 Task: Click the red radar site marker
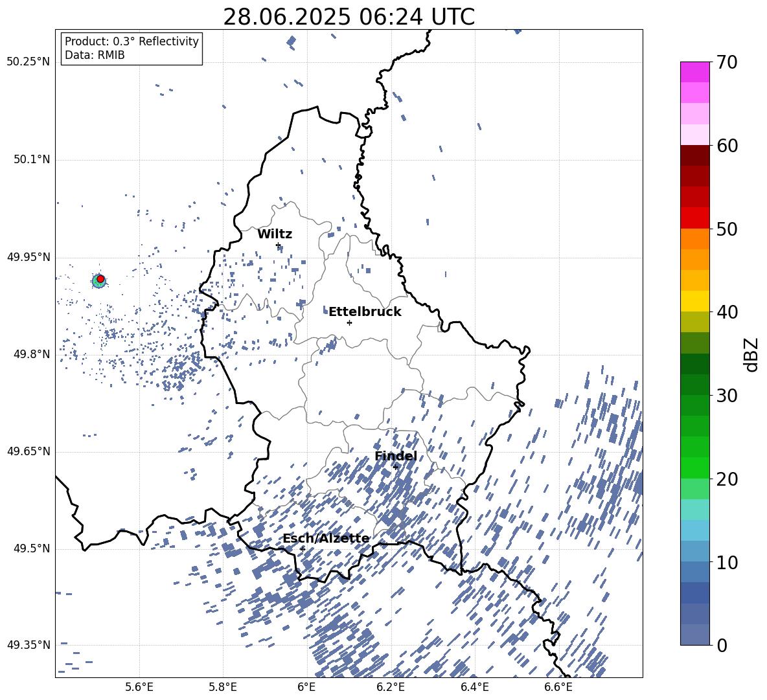click(101, 279)
